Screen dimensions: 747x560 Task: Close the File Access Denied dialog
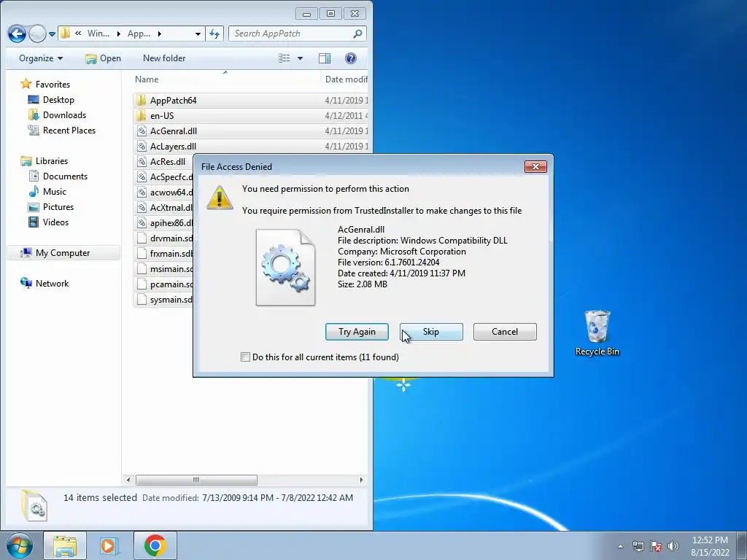click(x=535, y=166)
